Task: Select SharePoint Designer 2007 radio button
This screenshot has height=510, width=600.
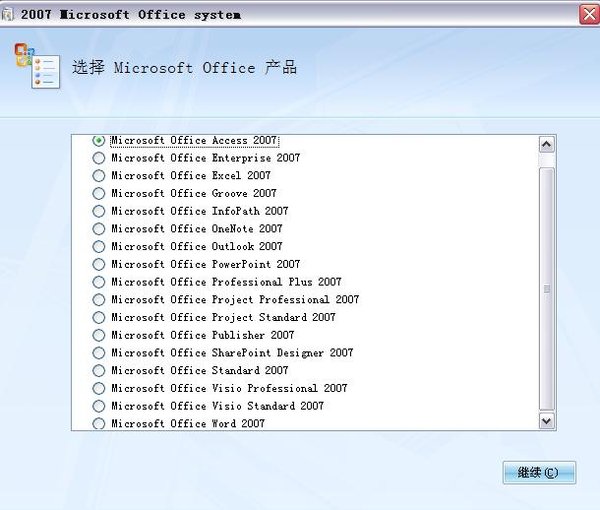Action: point(98,353)
